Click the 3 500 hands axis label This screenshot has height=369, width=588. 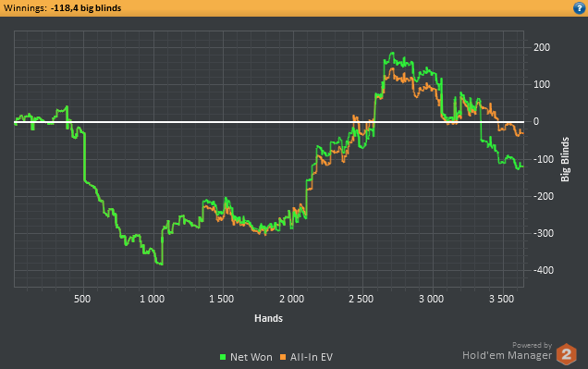pos(501,299)
